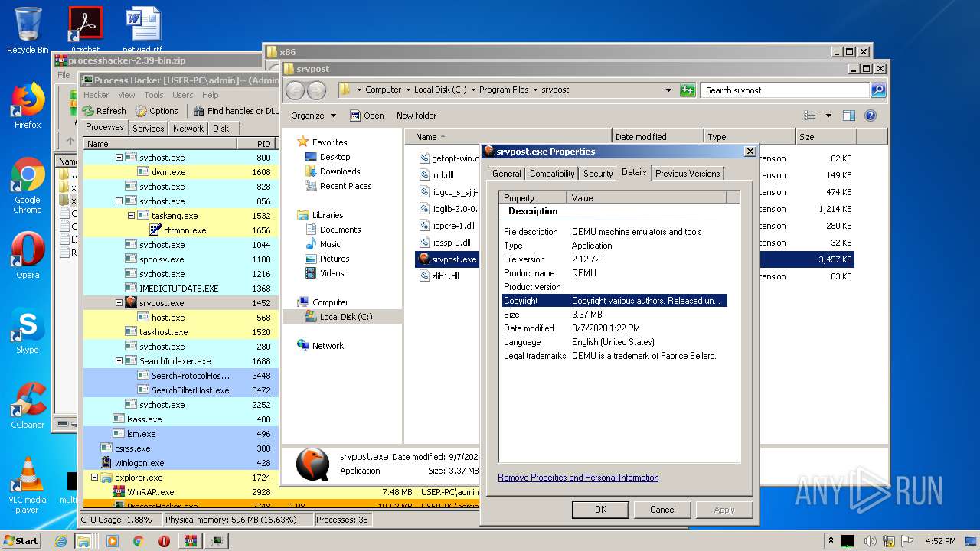Launch Opera from the desktop

point(28,256)
